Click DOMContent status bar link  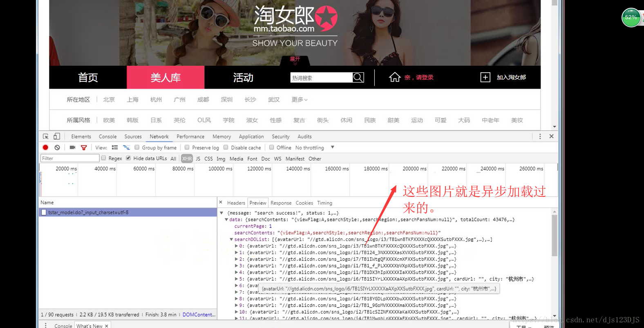click(x=199, y=315)
